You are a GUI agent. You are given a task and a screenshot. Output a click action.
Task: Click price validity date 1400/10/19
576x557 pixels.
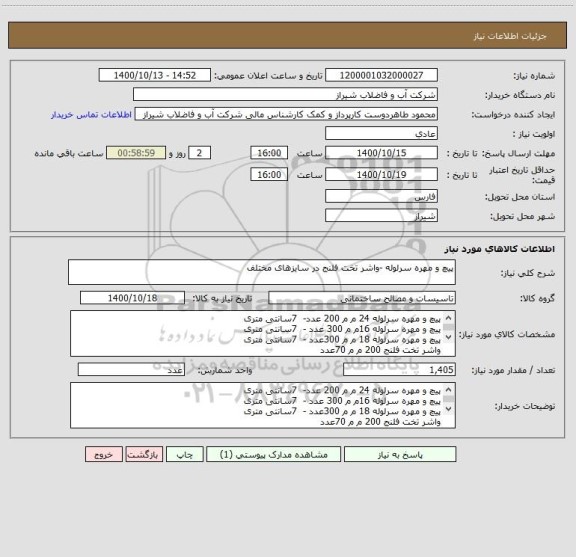(x=381, y=175)
